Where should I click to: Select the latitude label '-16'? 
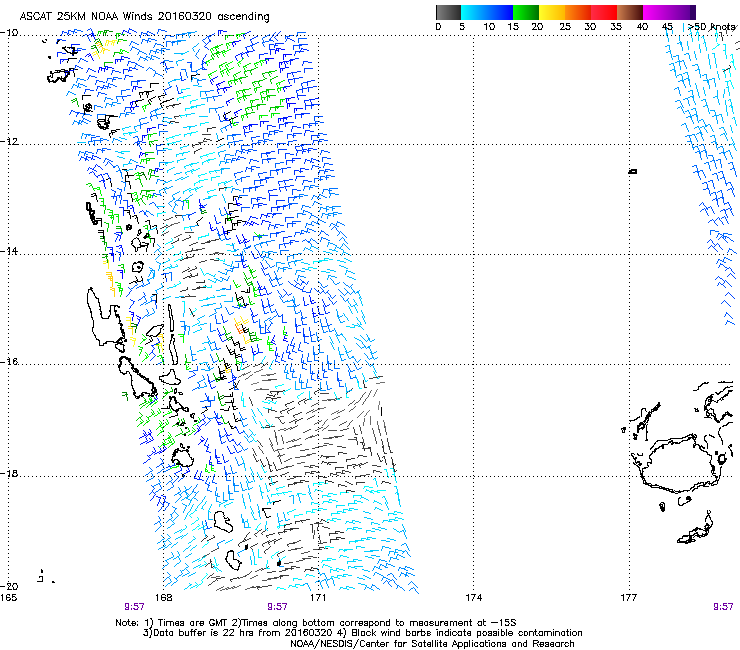pyautogui.click(x=9, y=362)
